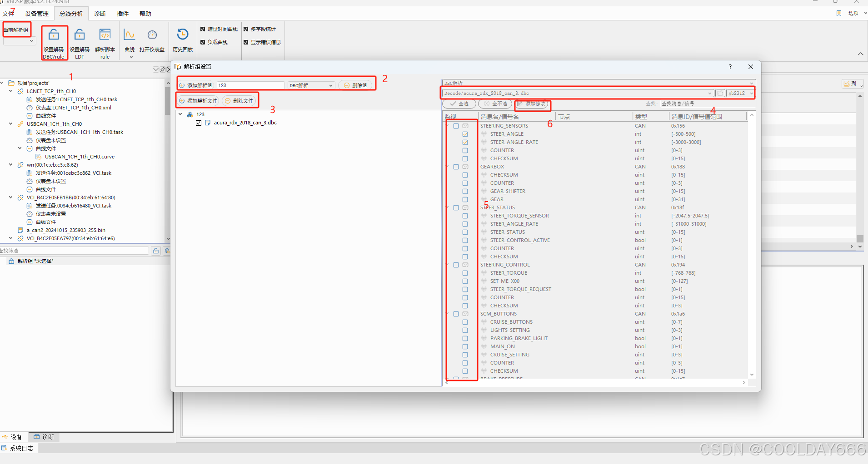Click the 列 column icon at top right

tap(847, 84)
